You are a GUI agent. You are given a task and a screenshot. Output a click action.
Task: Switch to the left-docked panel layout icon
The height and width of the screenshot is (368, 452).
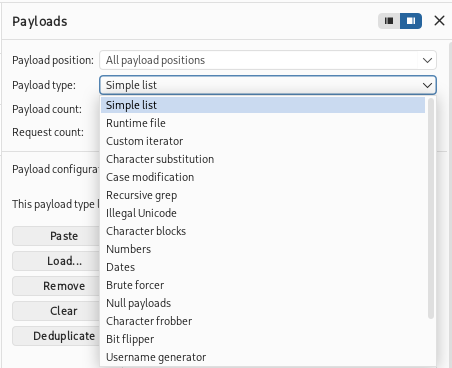click(x=389, y=21)
